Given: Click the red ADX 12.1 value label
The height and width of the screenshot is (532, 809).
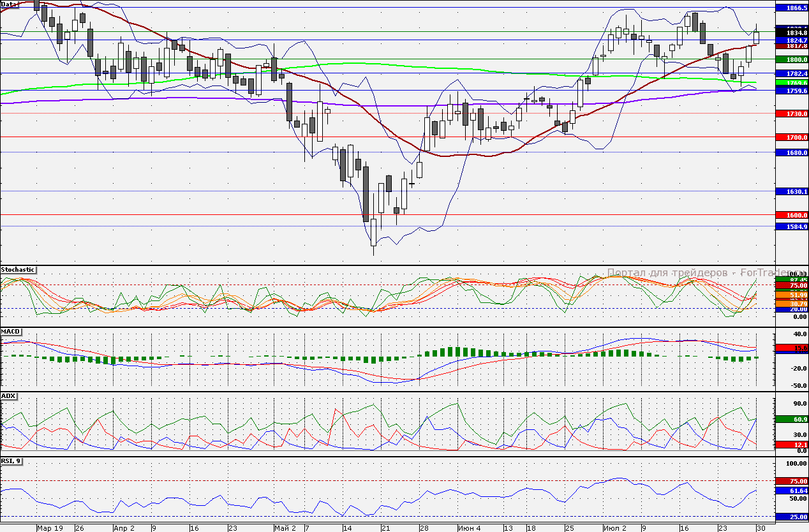Looking at the screenshot, I should 792,444.
